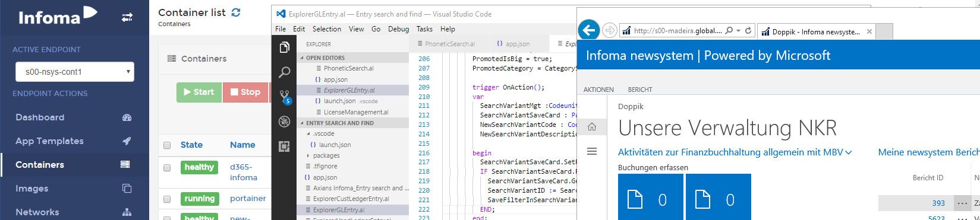Open the VS Code Debug activity icon
Viewport: 980px width, 220px height.
pos(284,122)
